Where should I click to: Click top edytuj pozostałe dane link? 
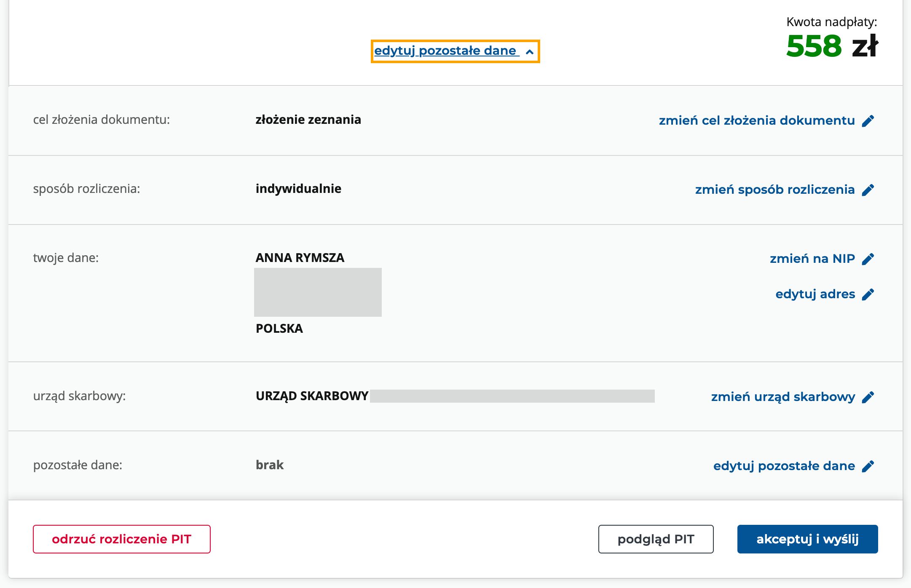(445, 51)
